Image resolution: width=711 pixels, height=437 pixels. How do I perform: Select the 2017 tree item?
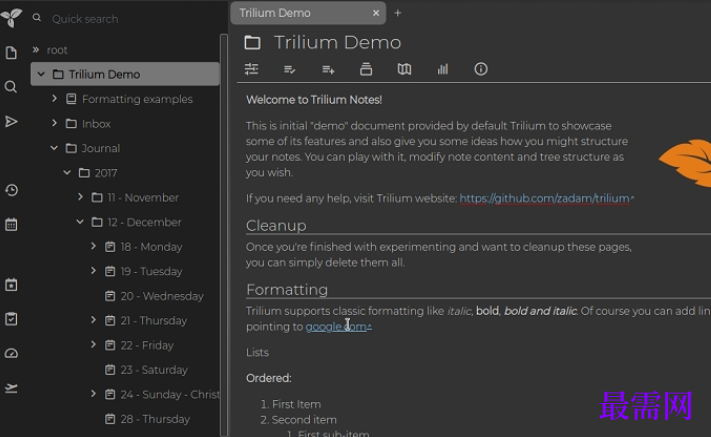pos(106,173)
